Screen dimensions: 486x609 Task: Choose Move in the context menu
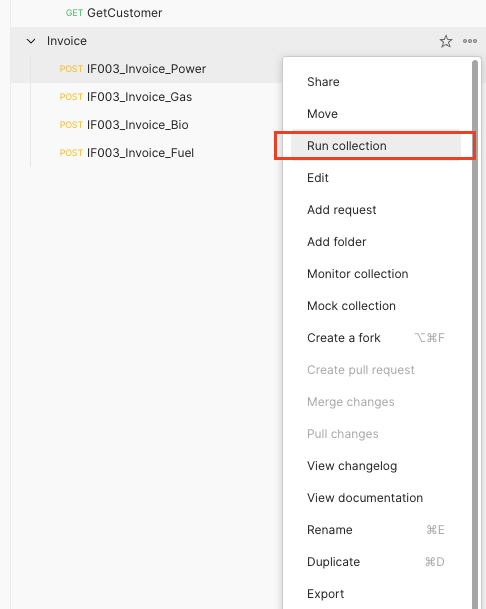(x=376, y=114)
